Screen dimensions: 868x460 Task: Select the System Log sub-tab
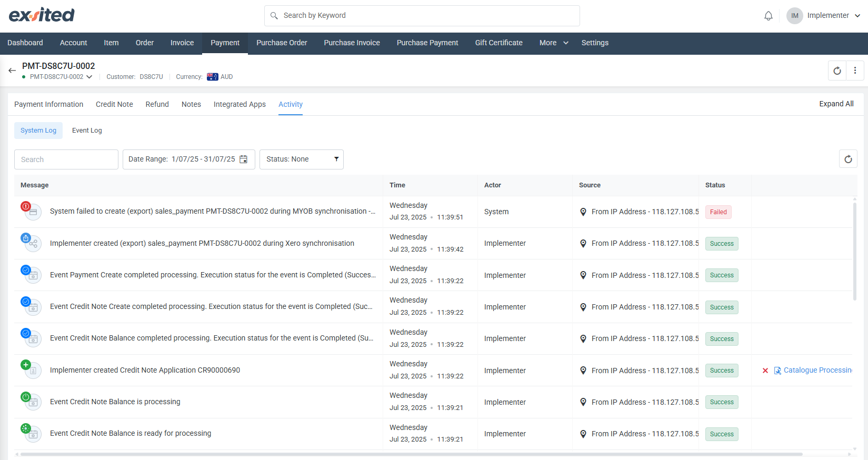[x=38, y=131]
